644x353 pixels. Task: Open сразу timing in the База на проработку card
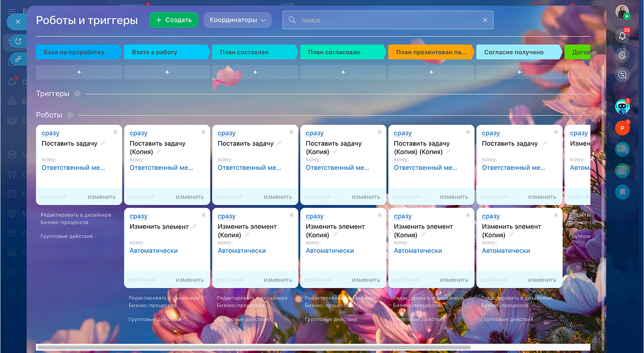50,133
